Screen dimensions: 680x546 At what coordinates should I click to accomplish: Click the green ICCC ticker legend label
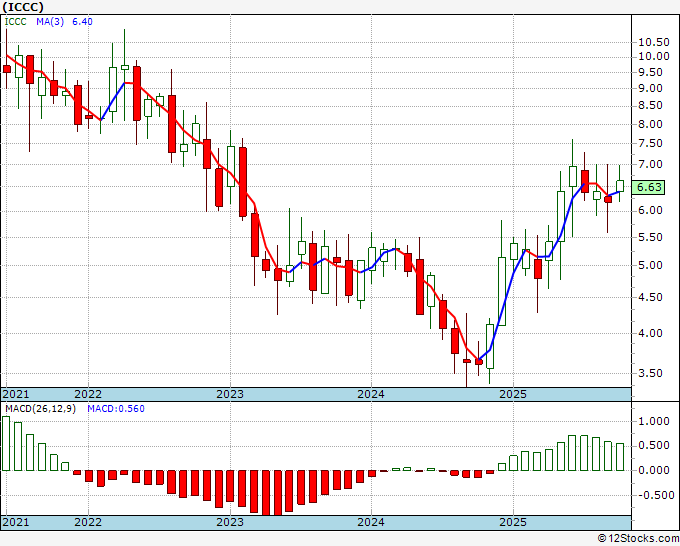point(16,23)
